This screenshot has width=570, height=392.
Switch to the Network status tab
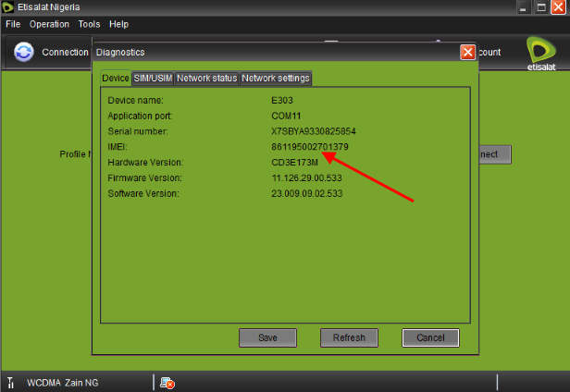[x=207, y=78]
